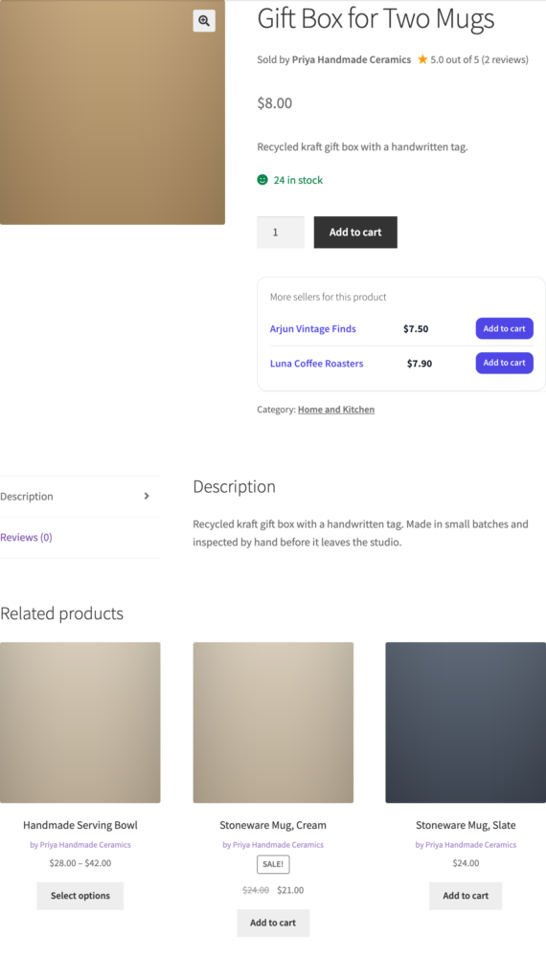
Task: Open Luna Coffee Roasters seller link
Action: (316, 363)
